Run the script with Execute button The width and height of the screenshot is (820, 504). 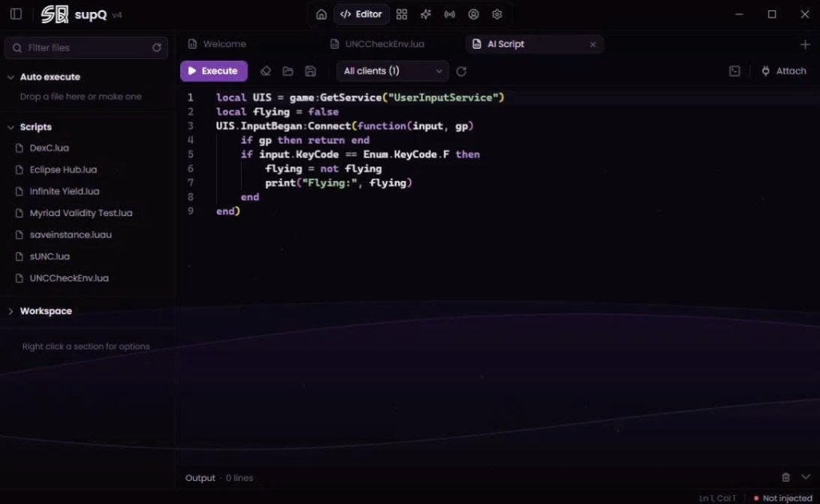[213, 71]
